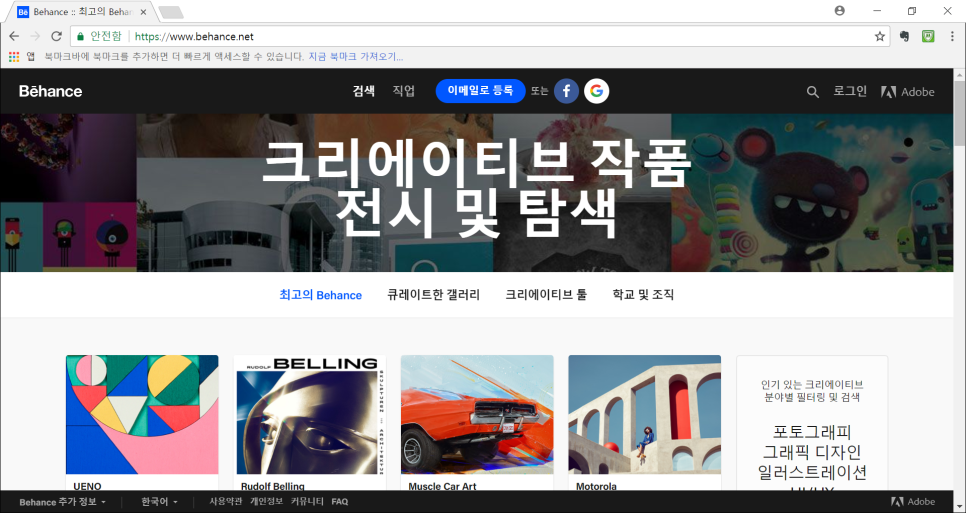The height and width of the screenshot is (513, 966).
Task: Open the apps grid shortcut in bookmarks bar
Action: 14,57
